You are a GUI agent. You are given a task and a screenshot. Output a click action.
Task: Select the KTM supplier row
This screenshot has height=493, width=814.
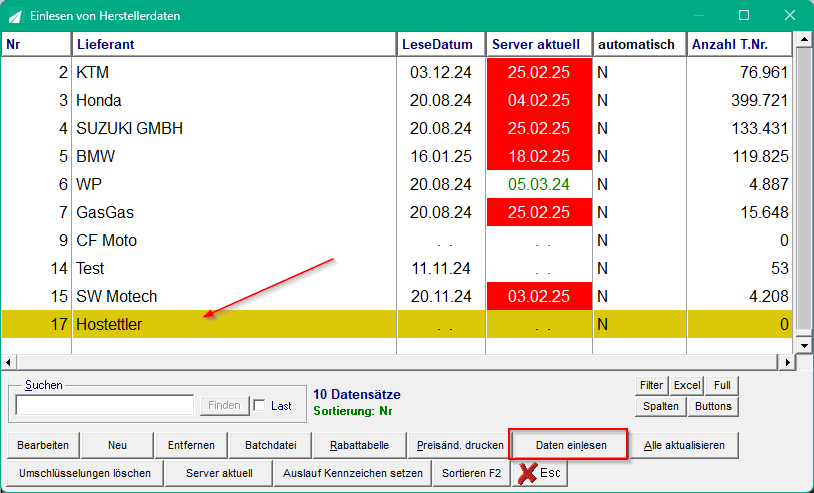coord(397,72)
